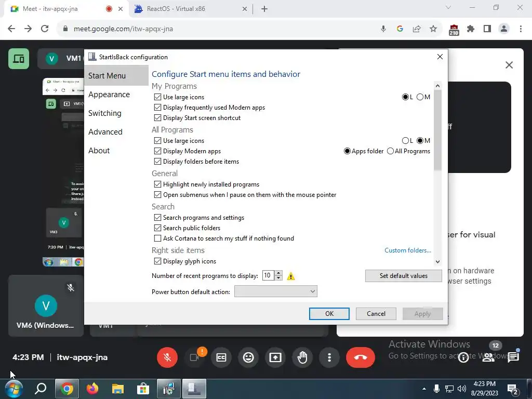Raise hand in Meet
532x399 pixels.
click(x=302, y=357)
